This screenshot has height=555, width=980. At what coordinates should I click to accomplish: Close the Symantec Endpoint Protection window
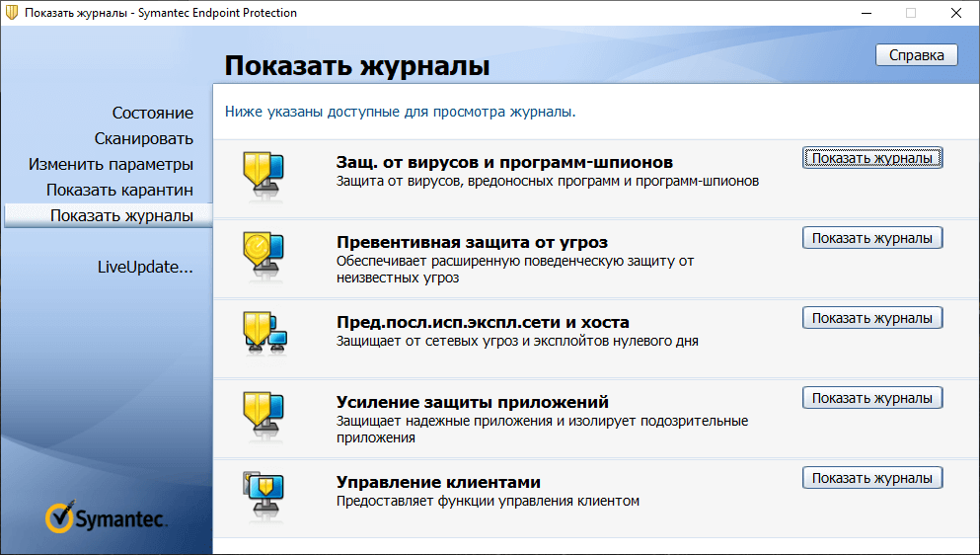pos(956,13)
